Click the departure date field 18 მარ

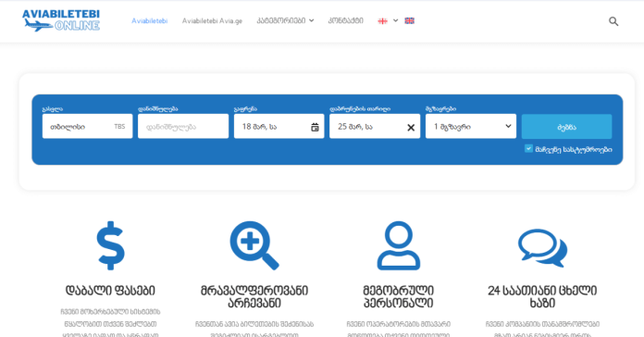[x=279, y=126]
